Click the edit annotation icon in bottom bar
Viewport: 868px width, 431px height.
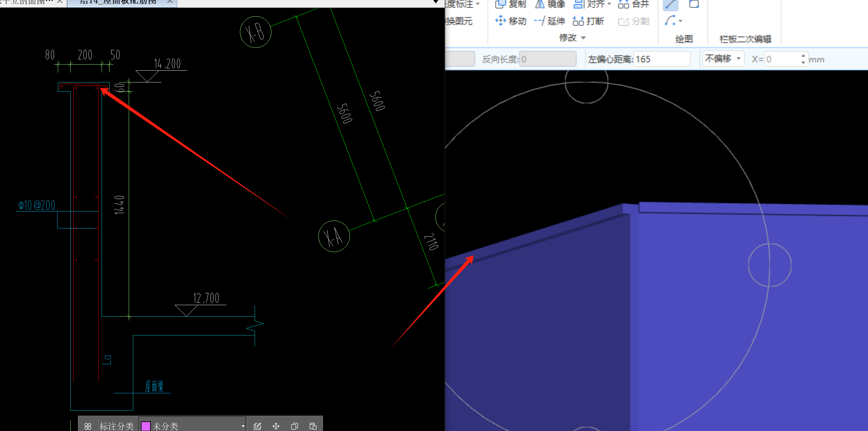click(x=257, y=426)
